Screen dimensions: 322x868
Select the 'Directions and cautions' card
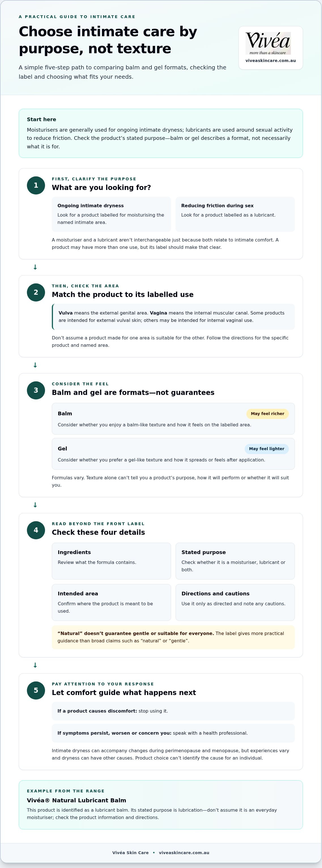click(x=235, y=602)
